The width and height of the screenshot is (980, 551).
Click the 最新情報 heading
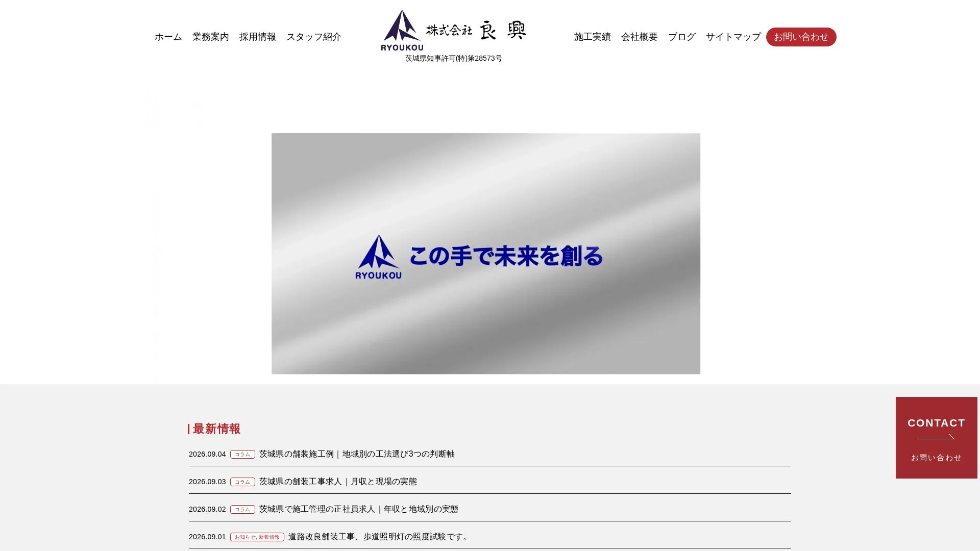[x=216, y=429]
